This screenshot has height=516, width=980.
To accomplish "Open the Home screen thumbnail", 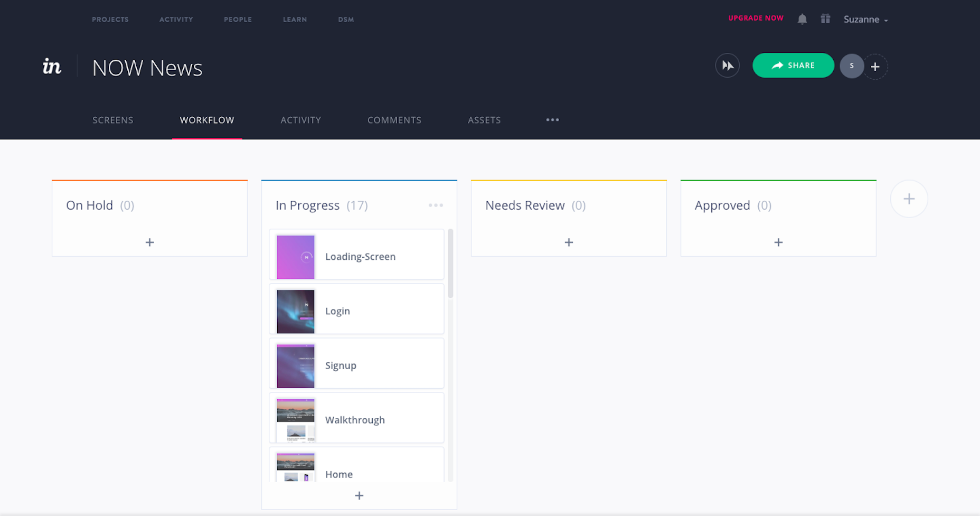I will [x=296, y=467].
